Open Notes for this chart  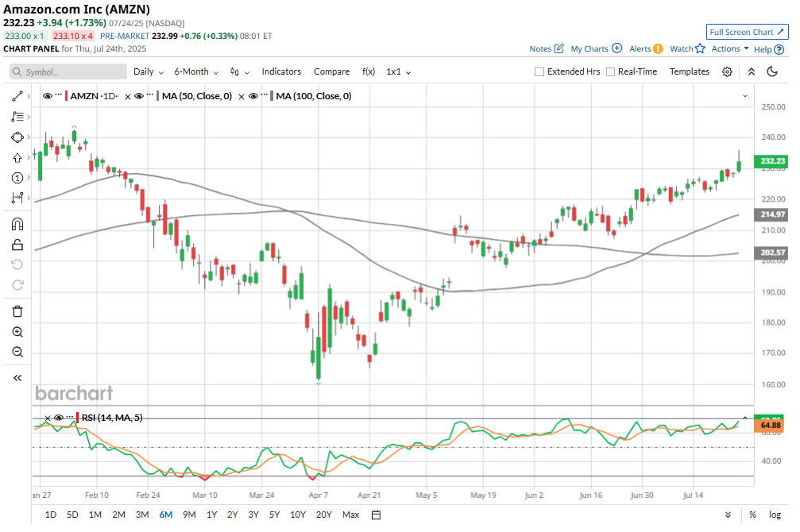click(x=547, y=48)
